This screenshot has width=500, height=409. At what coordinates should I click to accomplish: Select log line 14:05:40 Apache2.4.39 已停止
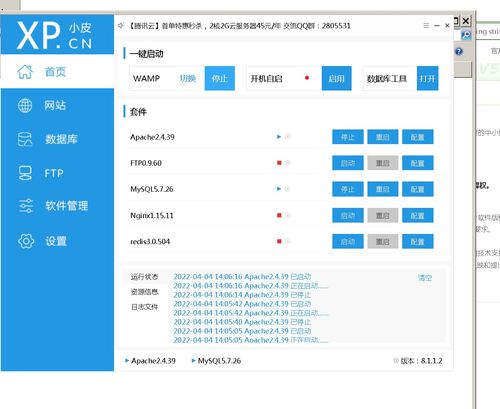242,322
